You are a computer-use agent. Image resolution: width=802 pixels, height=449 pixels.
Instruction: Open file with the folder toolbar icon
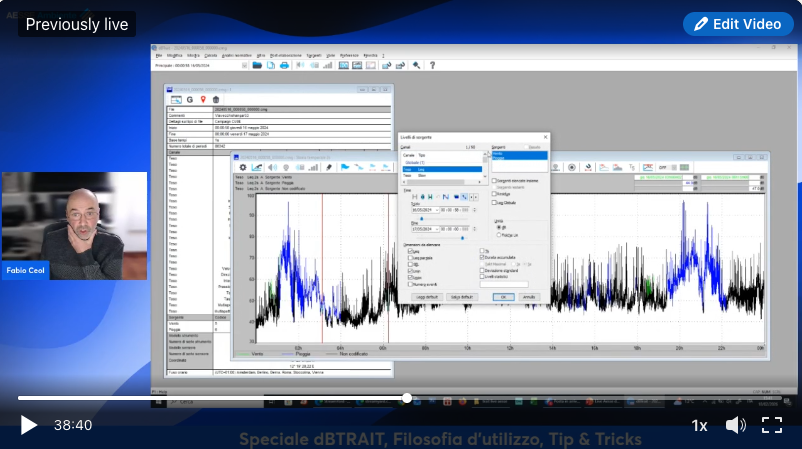pos(257,65)
